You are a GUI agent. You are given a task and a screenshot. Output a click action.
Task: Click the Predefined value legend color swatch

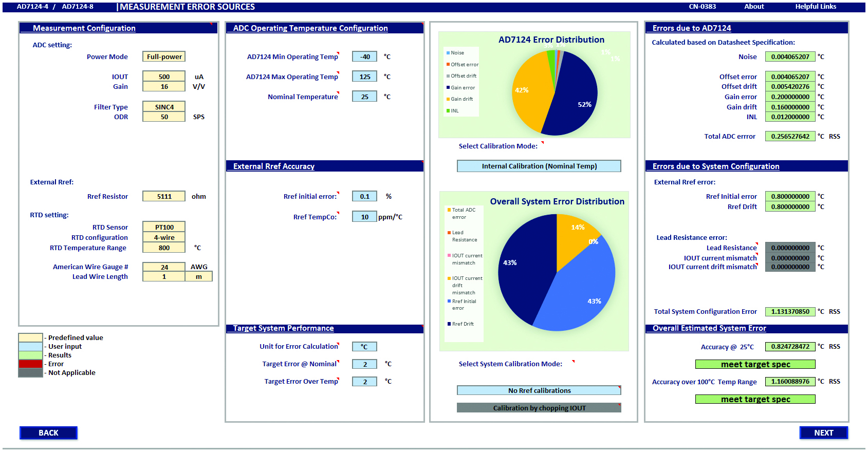30,337
